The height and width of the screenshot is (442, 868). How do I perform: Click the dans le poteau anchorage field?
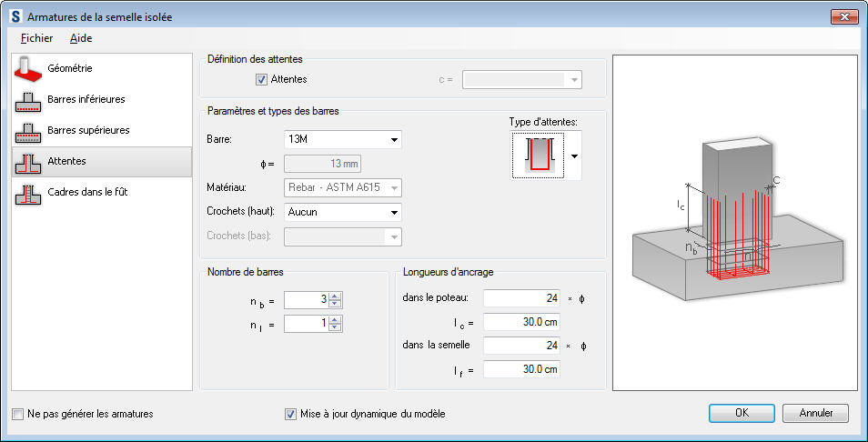coord(521,298)
